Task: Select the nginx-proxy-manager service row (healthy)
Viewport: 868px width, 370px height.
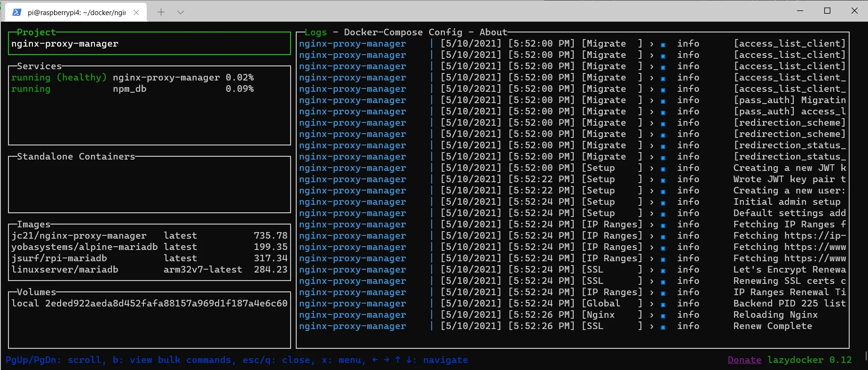Action: coord(150,78)
